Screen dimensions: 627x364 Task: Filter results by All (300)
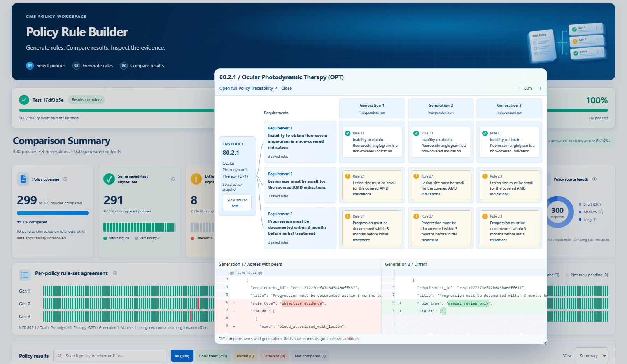[182, 356]
